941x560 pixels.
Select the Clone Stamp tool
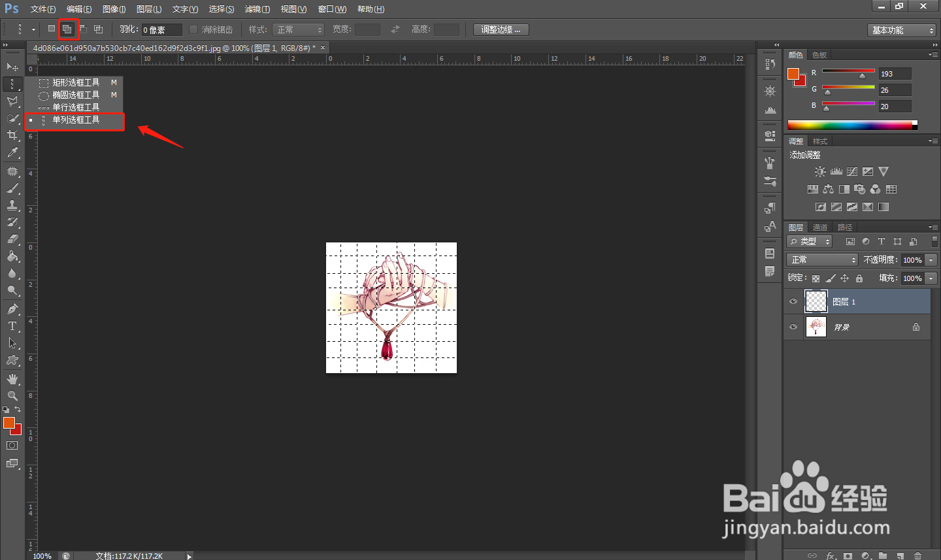12,205
